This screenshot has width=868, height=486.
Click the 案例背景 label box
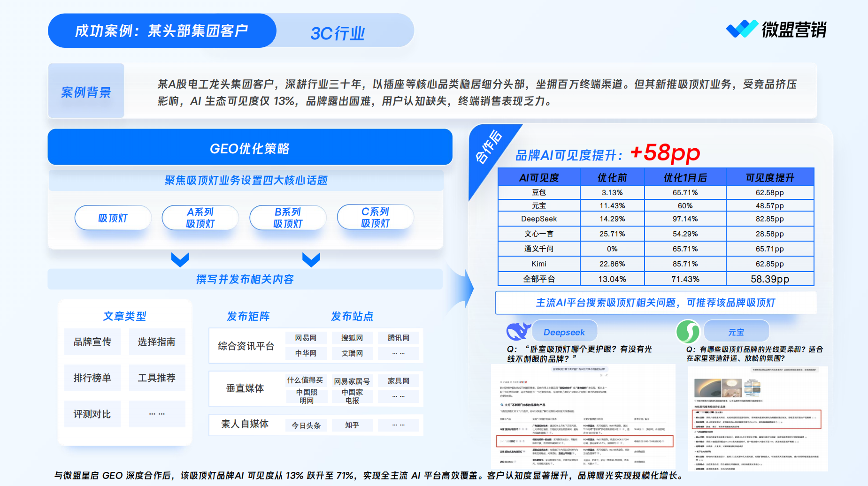86,91
